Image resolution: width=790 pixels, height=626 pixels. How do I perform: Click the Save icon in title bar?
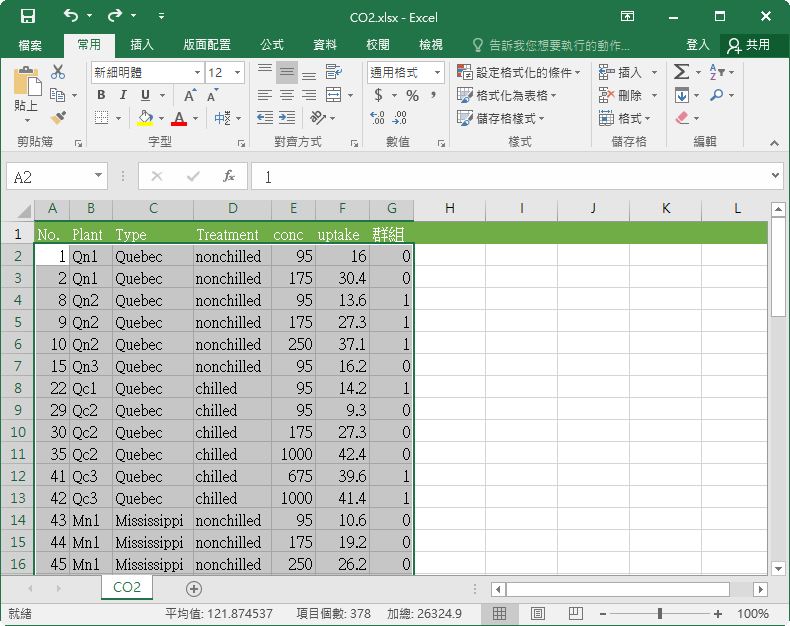28,16
